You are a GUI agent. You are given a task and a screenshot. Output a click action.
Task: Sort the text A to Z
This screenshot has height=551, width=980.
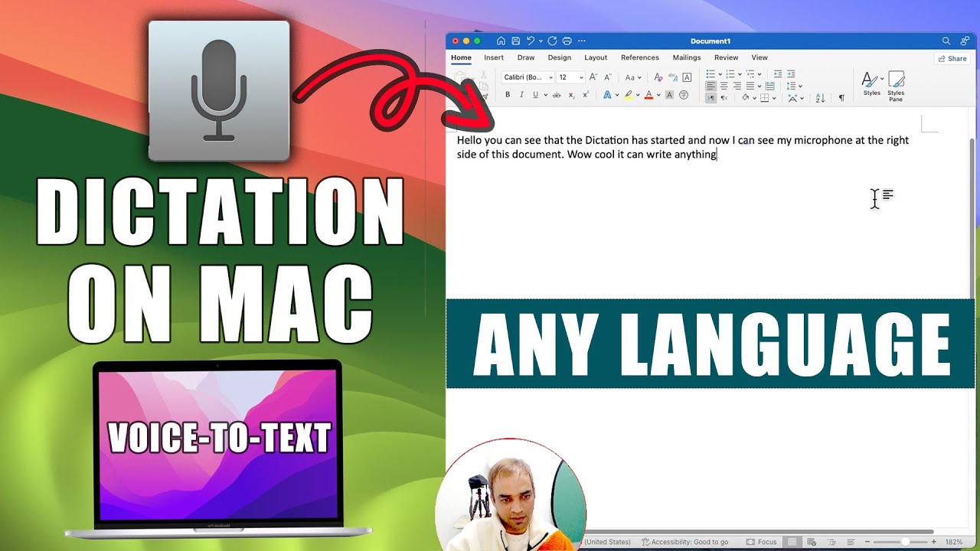[820, 98]
